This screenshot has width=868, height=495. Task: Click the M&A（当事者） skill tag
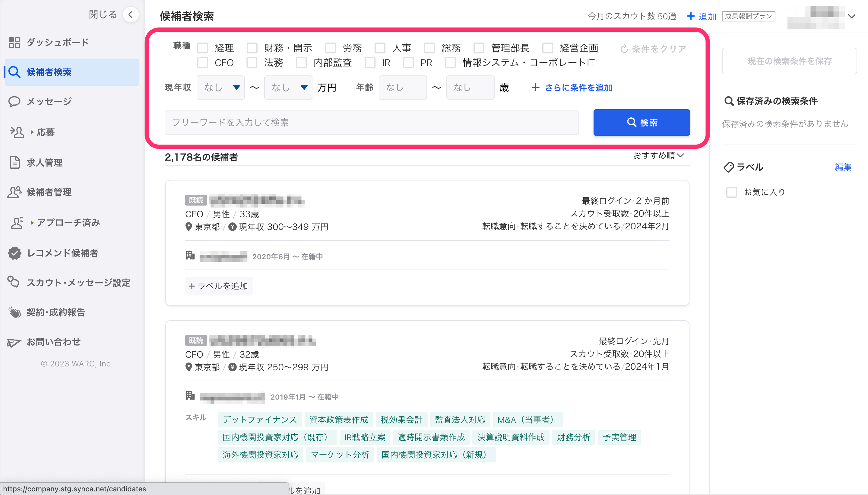(527, 420)
